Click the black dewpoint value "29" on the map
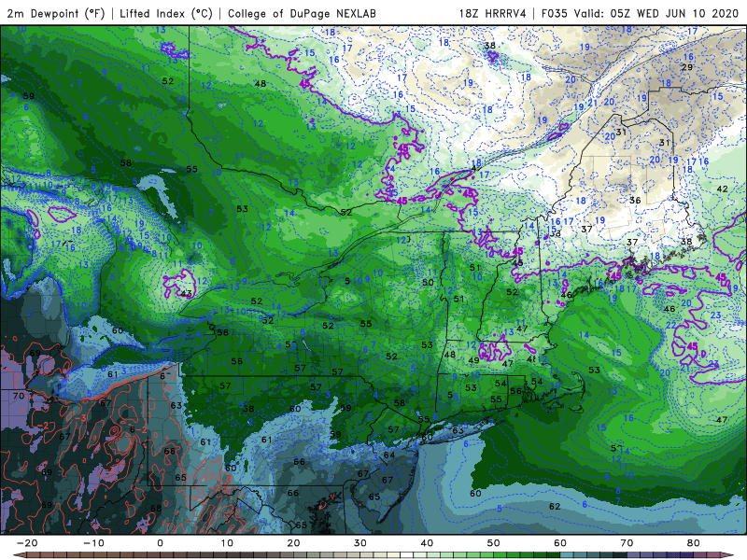 click(x=686, y=67)
